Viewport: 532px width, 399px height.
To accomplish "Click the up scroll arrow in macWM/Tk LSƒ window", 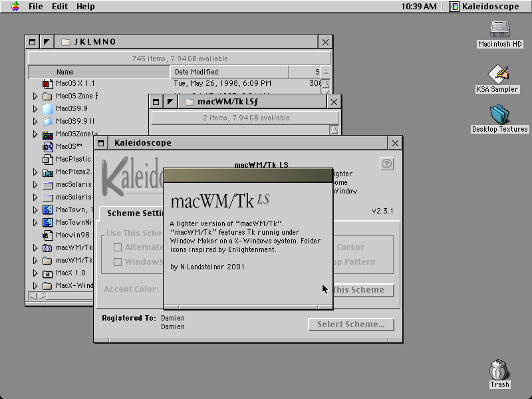I will tap(334, 130).
